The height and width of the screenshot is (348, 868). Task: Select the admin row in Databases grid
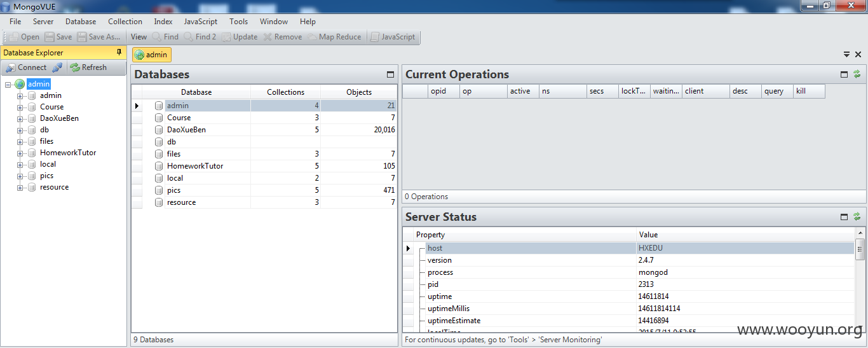264,106
